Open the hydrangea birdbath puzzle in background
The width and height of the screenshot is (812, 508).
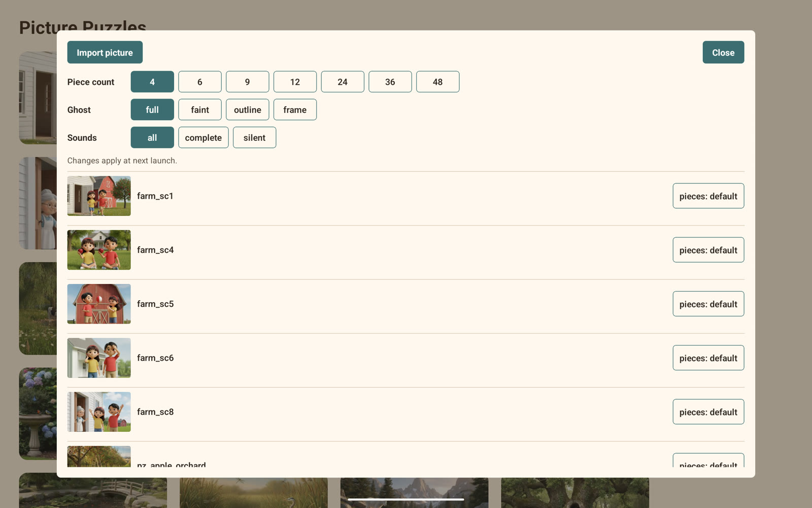coord(38,414)
